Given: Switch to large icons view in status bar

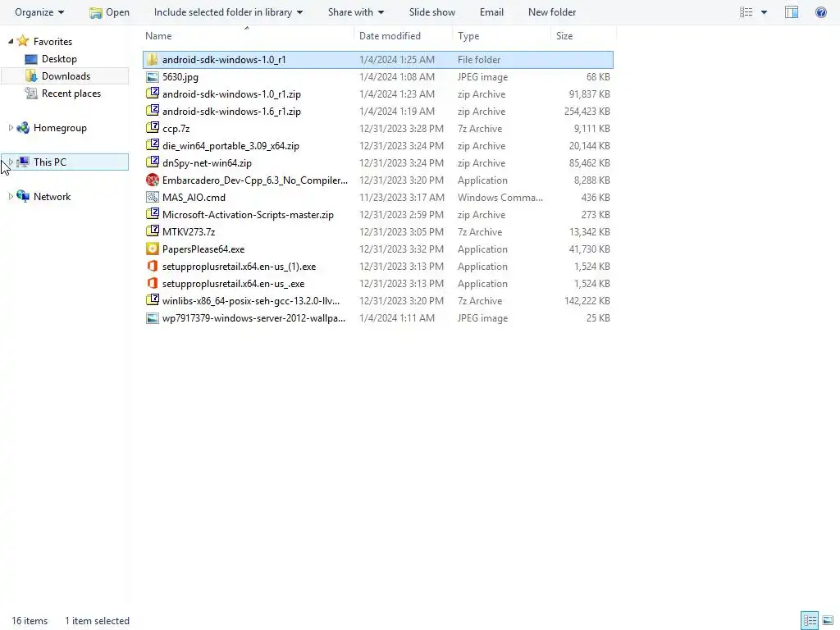Looking at the screenshot, I should (827, 620).
